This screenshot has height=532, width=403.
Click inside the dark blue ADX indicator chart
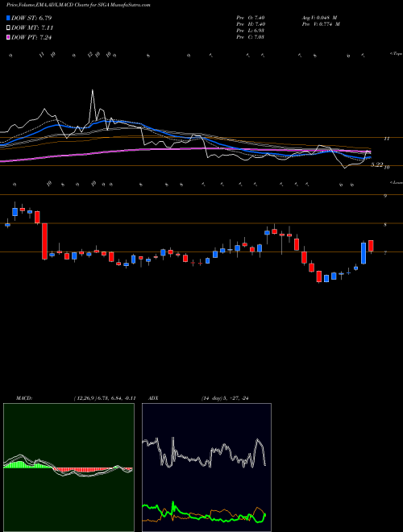point(206,468)
